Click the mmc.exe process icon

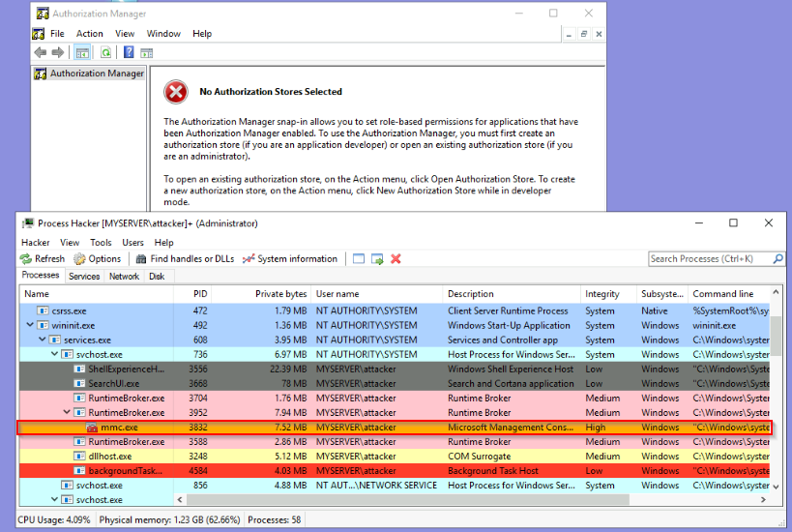pyautogui.click(x=92, y=428)
